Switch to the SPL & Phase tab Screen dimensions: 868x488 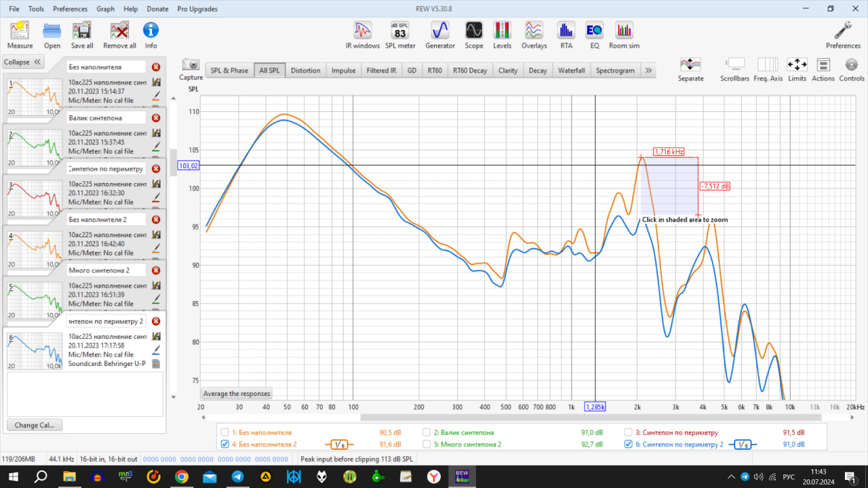[x=229, y=70]
